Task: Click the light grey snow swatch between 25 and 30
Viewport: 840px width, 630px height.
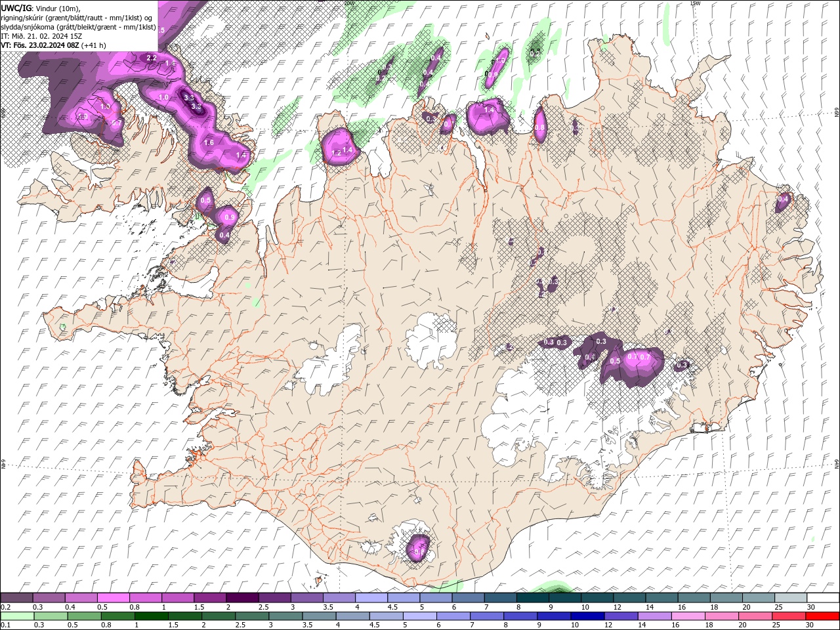Action: tap(791, 598)
